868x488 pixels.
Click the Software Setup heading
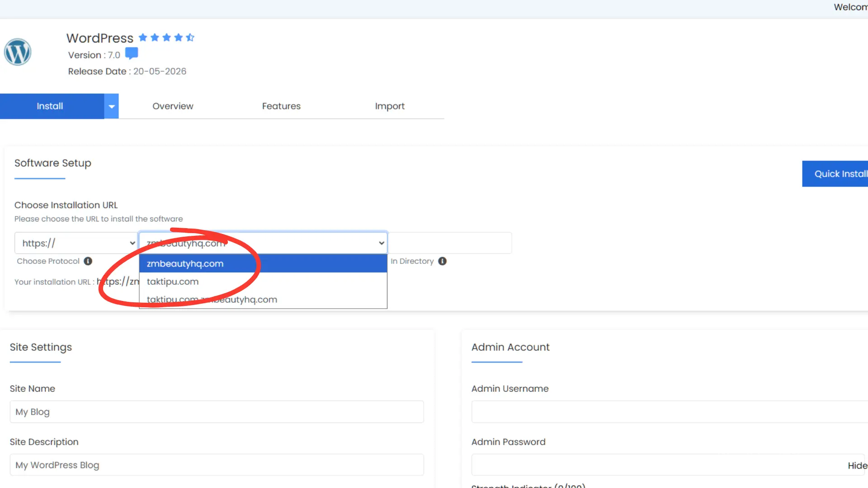click(x=53, y=163)
